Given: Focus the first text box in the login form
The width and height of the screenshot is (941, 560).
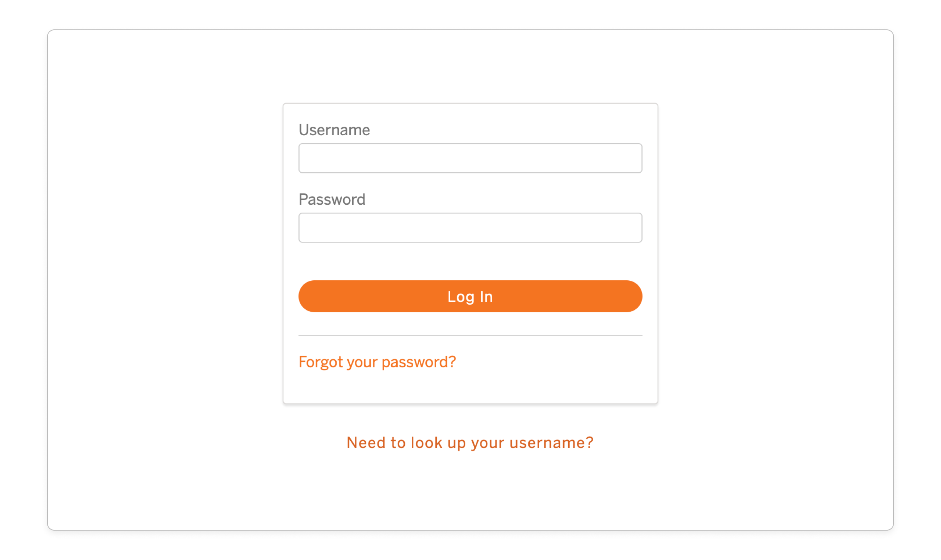Looking at the screenshot, I should (470, 158).
